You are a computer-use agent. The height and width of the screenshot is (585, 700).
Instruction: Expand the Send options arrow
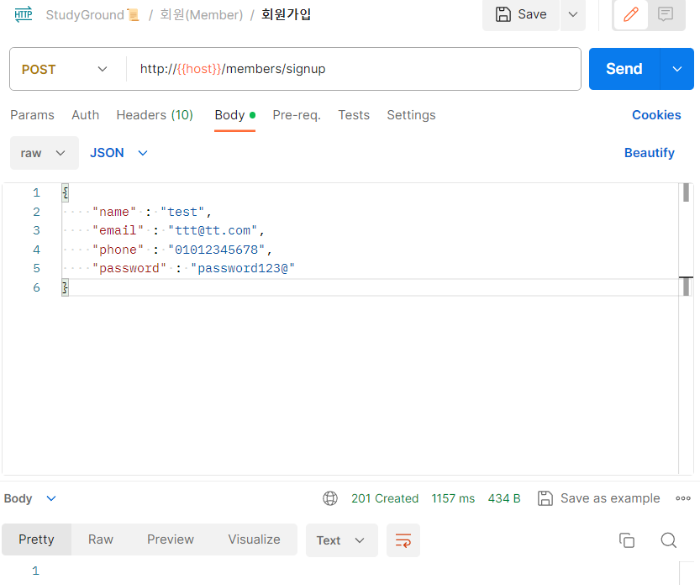677,69
